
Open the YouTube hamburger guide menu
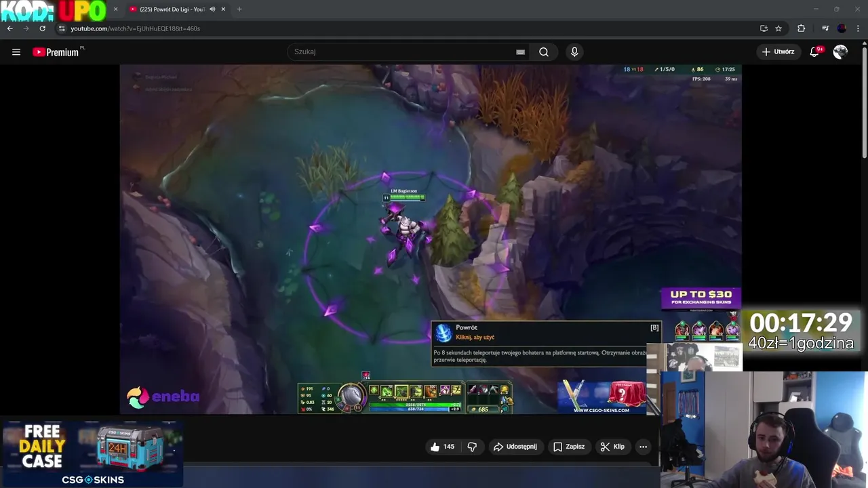click(x=16, y=52)
